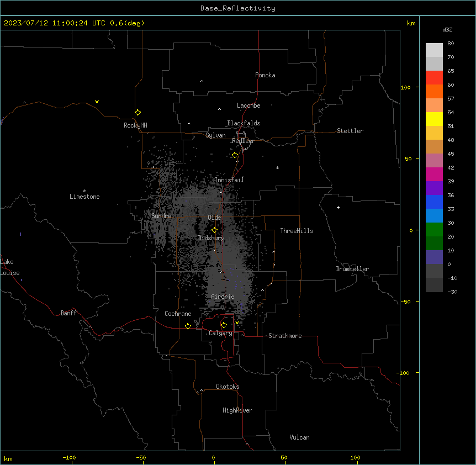Select the orange 60 dBZ color swatch
476x465 pixels.
tap(434, 91)
